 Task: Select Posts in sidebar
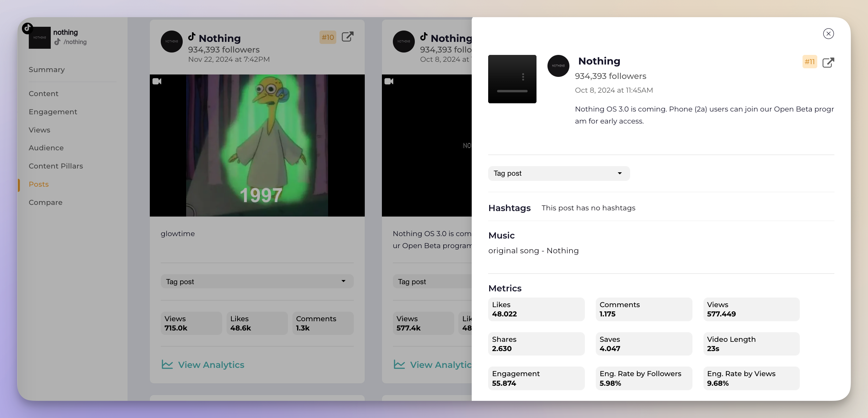click(x=39, y=184)
